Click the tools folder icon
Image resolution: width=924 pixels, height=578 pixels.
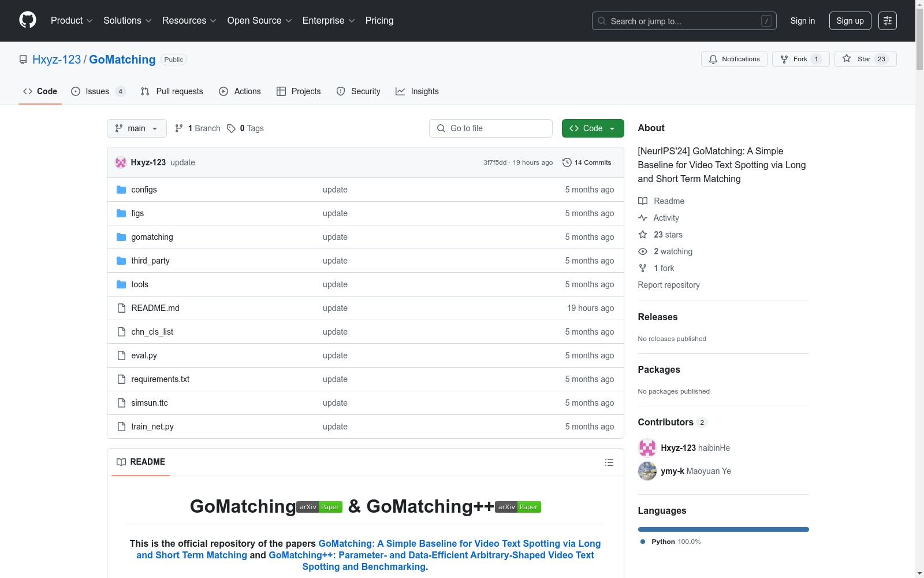121,284
